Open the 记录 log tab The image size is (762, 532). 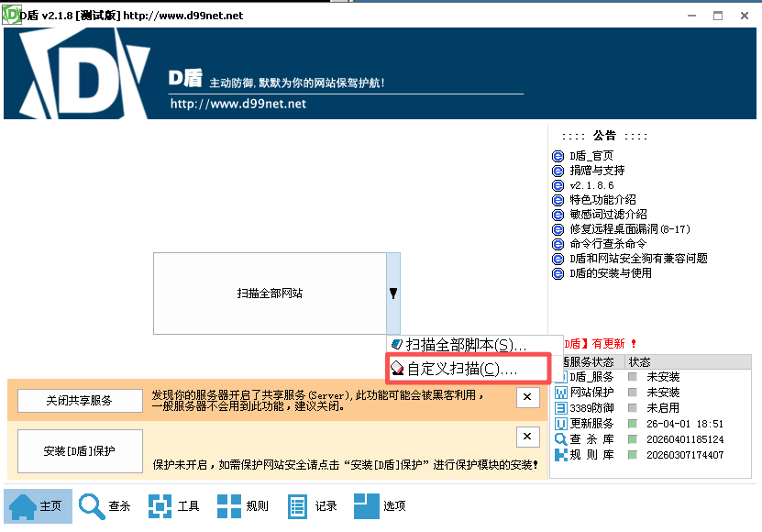pyautogui.click(x=313, y=506)
